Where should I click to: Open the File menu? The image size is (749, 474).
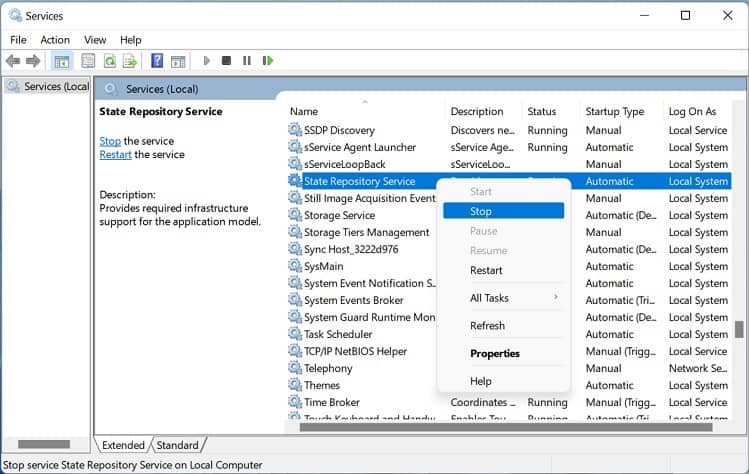click(18, 40)
